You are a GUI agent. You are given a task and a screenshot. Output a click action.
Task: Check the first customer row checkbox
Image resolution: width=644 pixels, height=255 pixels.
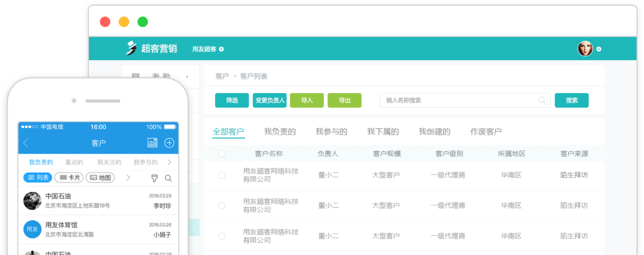click(222, 175)
